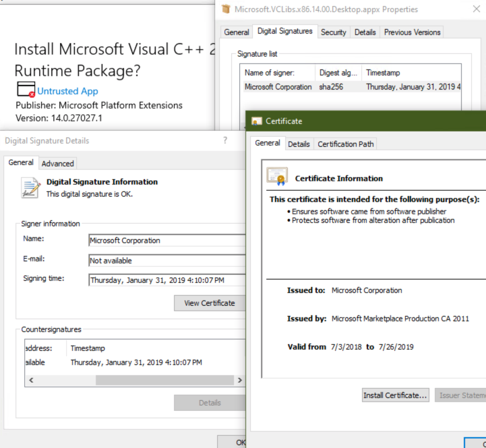
Task: Select General tab in Digital Signature Details
Action: click(21, 162)
